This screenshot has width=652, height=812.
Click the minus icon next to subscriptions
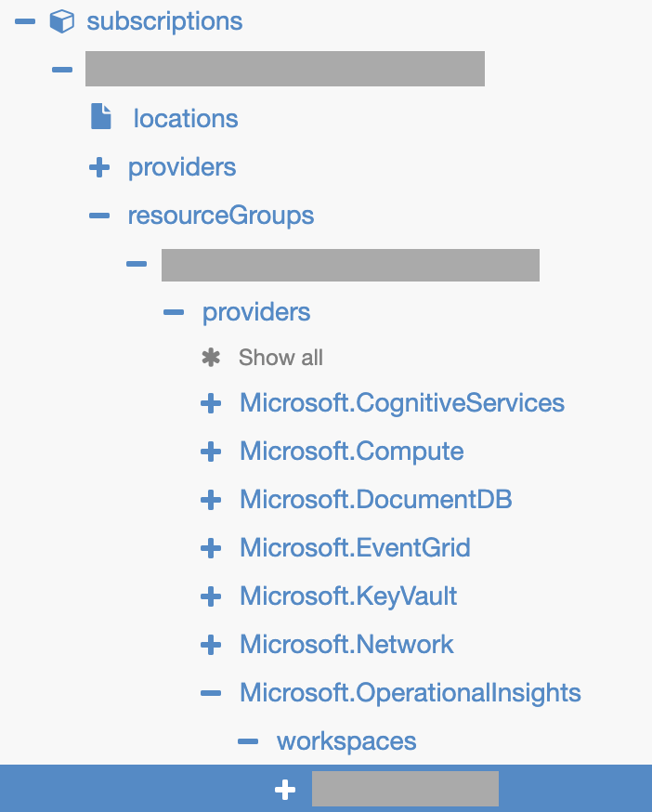tap(23, 20)
